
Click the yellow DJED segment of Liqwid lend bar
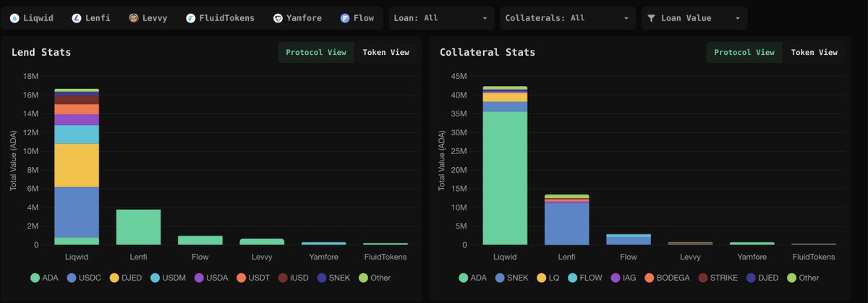click(x=77, y=166)
